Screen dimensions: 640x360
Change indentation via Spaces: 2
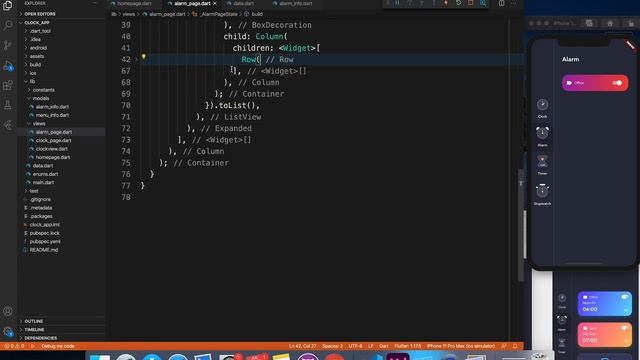coord(332,346)
